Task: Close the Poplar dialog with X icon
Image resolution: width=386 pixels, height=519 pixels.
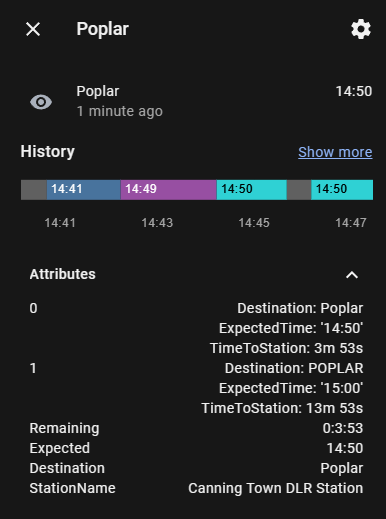Action: pos(33,29)
